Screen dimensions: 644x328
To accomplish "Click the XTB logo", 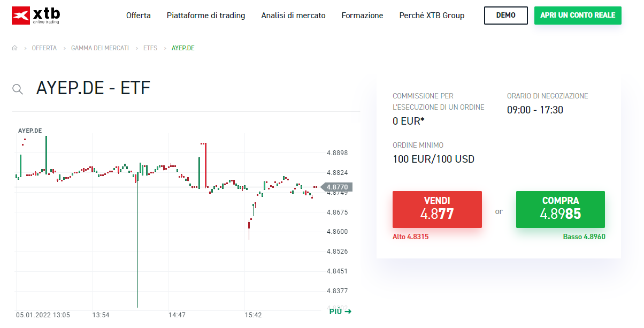I will [36, 16].
